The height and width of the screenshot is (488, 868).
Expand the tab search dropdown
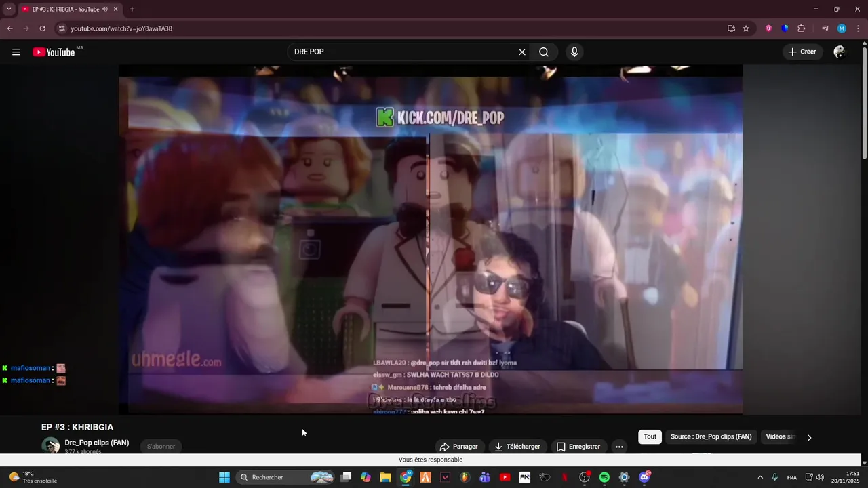click(9, 9)
